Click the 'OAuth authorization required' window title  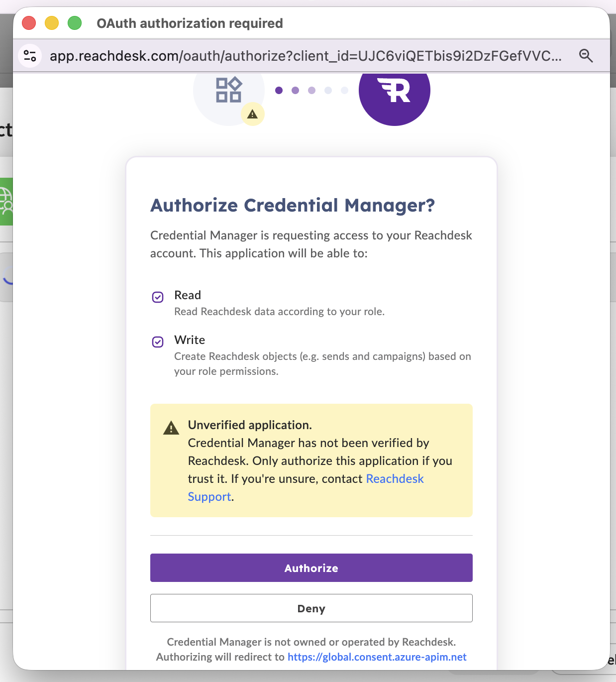pyautogui.click(x=190, y=23)
